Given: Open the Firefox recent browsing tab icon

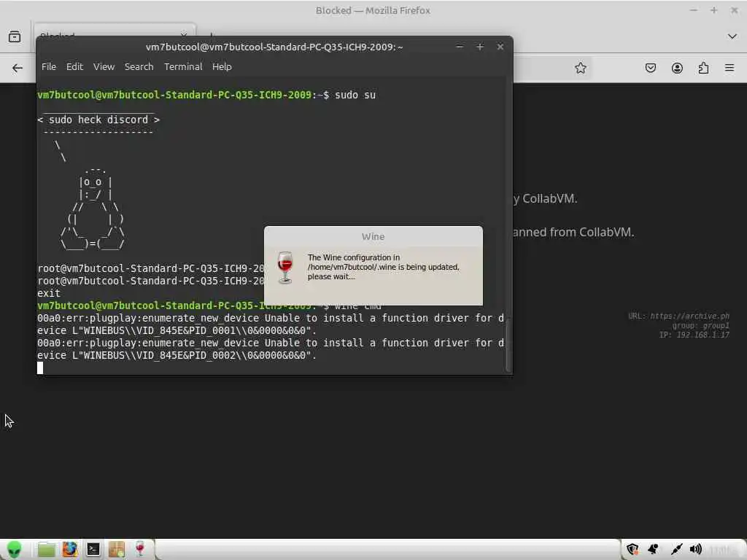Looking at the screenshot, I should tap(15, 36).
